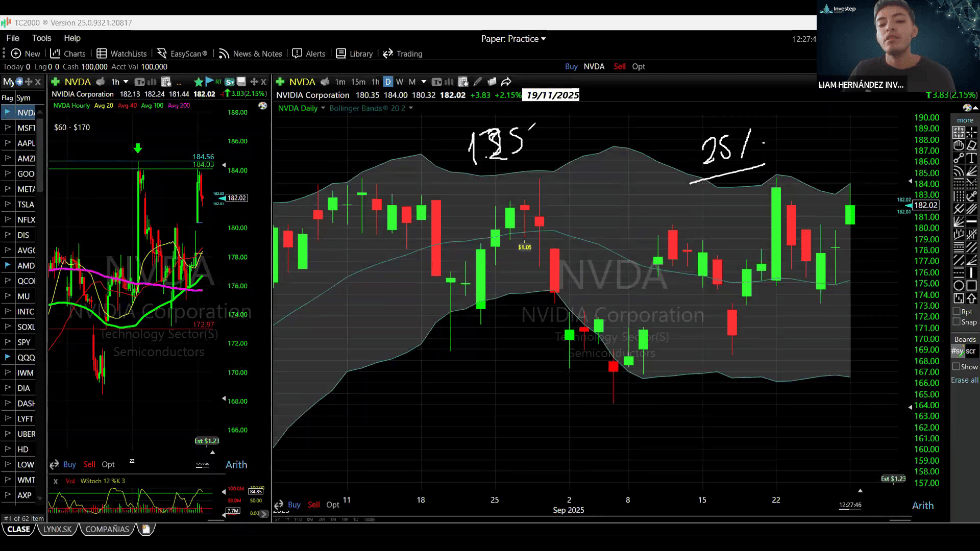Click the Erase all link
This screenshot has width=980, height=551.
click(x=964, y=380)
